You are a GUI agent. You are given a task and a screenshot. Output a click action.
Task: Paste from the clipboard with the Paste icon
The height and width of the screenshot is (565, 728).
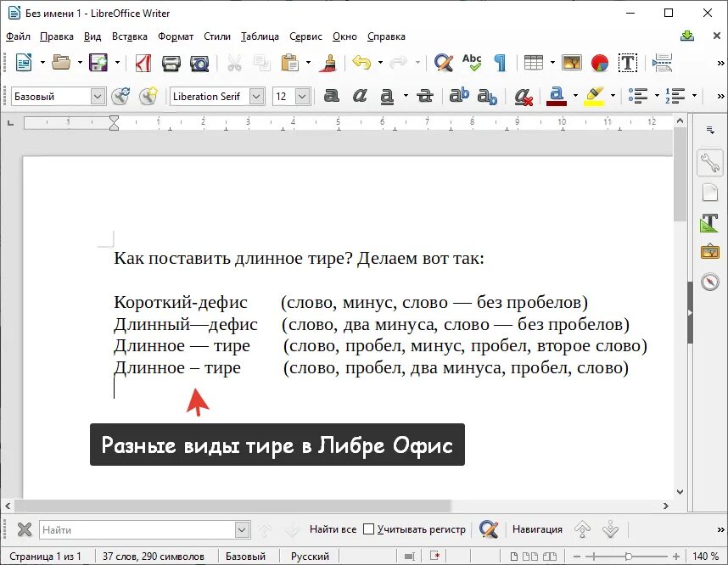290,63
